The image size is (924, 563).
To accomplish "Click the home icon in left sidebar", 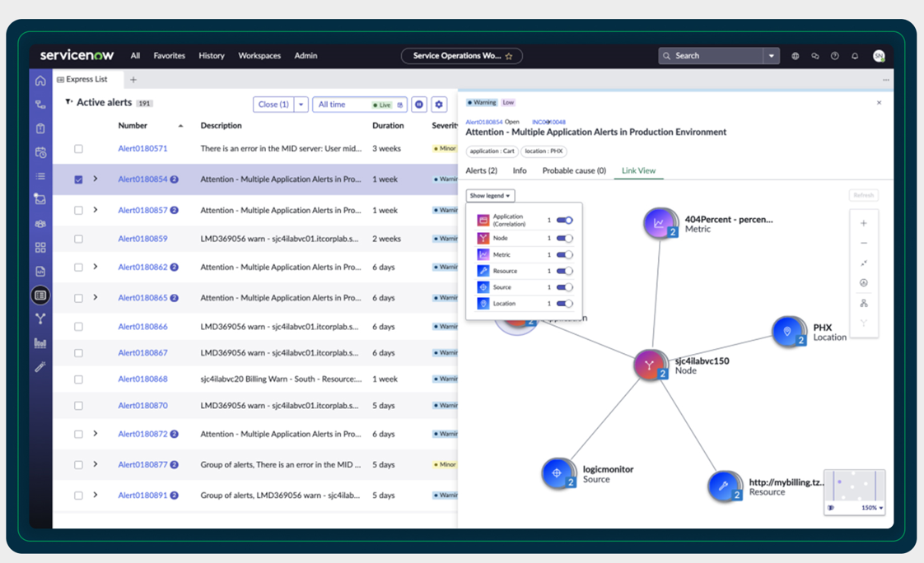I will tap(40, 81).
